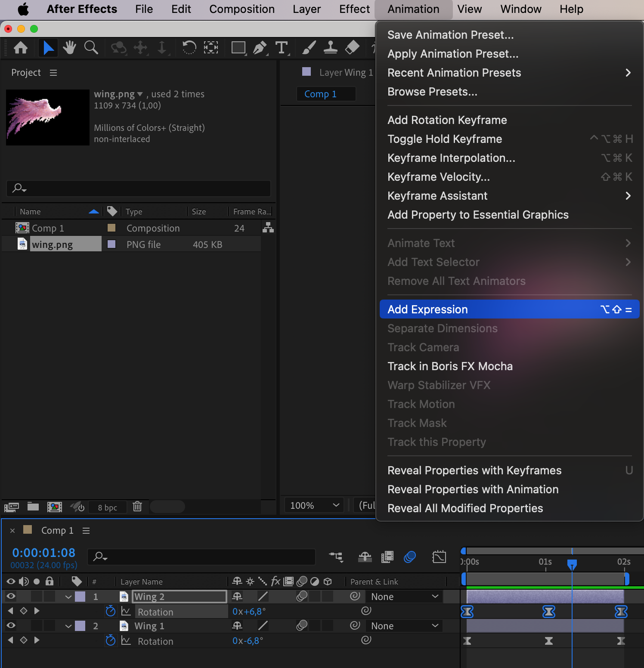
Task: Choose Add Expression from Animation menu
Action: 509,309
